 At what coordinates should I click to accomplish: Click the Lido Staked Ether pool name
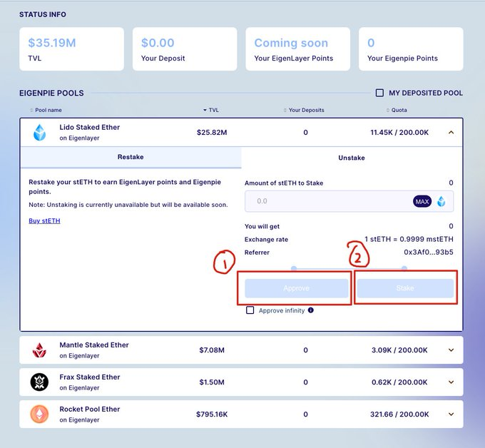90,127
